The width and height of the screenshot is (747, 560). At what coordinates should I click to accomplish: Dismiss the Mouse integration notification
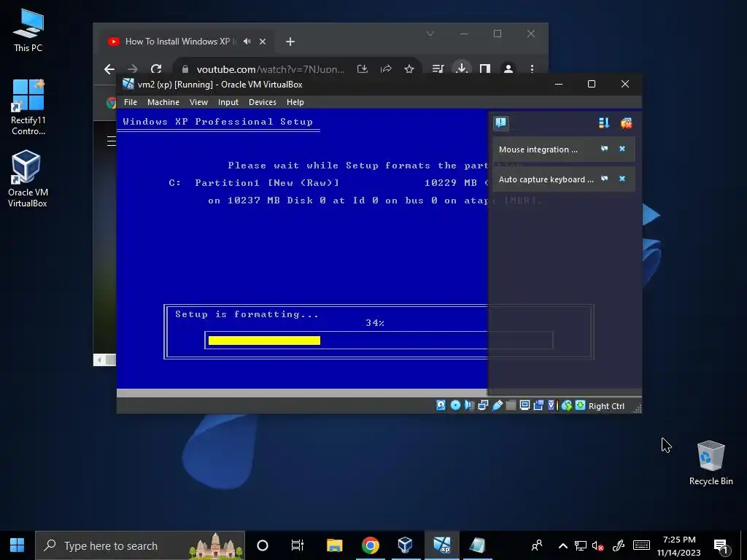(622, 149)
